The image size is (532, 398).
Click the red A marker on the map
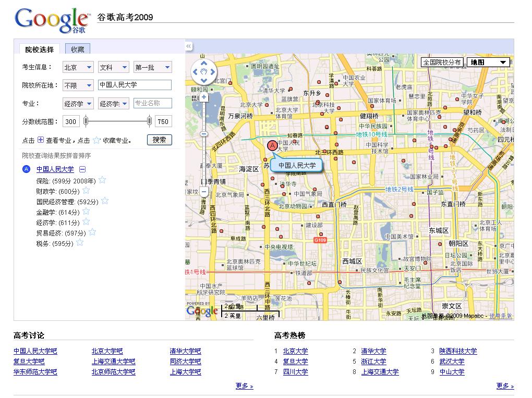point(272,146)
